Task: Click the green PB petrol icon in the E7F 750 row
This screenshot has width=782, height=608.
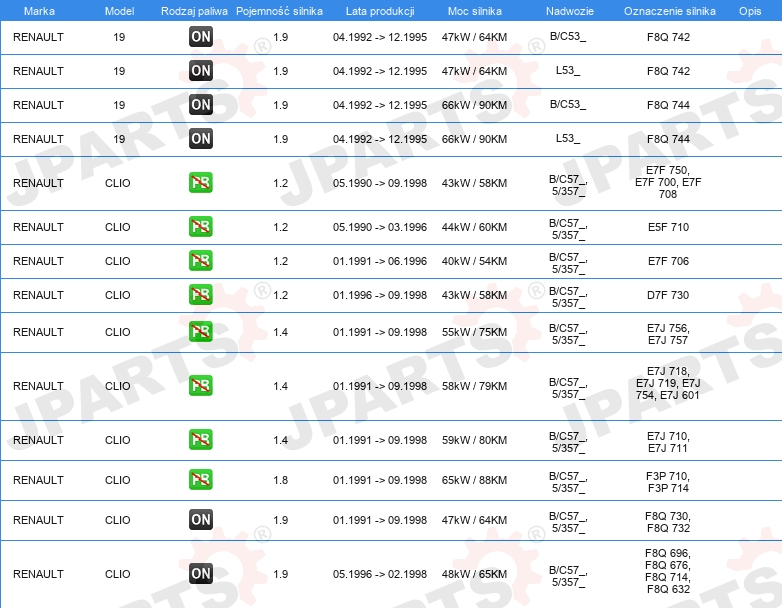Action: (x=201, y=183)
